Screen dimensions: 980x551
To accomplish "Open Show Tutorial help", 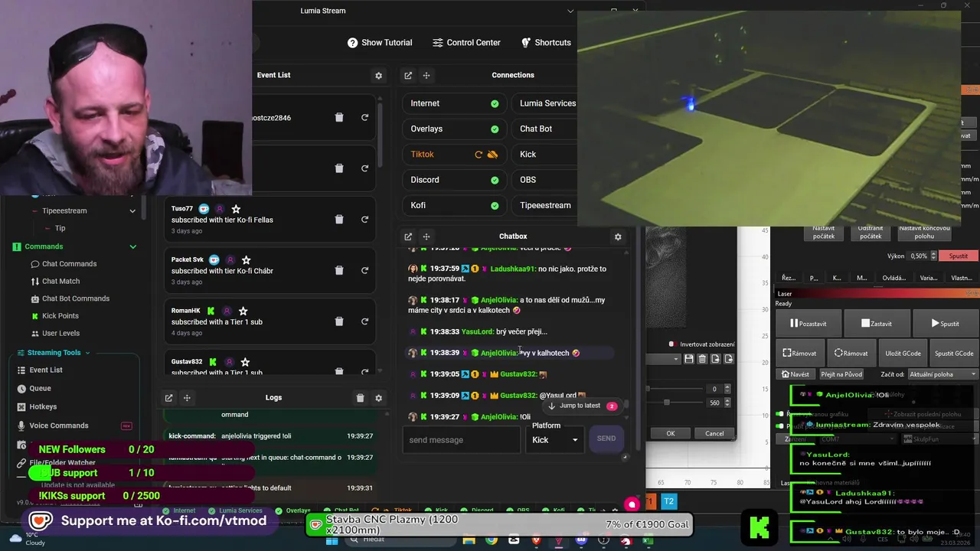I will [380, 43].
